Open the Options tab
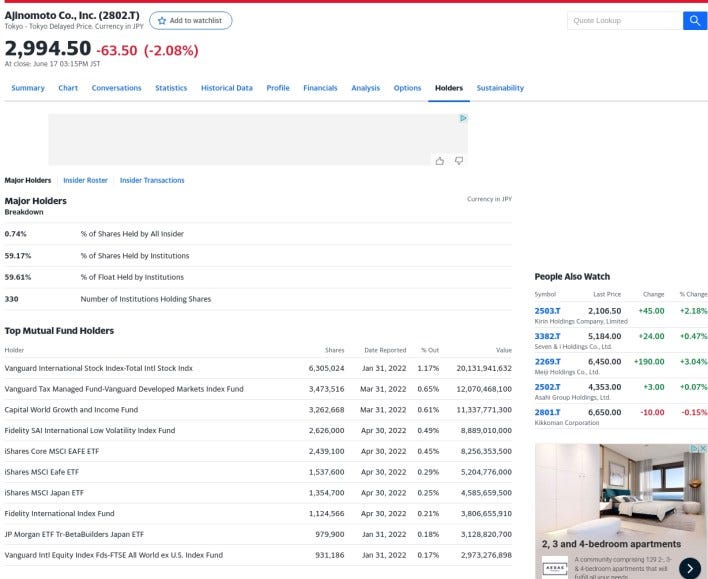 point(407,88)
